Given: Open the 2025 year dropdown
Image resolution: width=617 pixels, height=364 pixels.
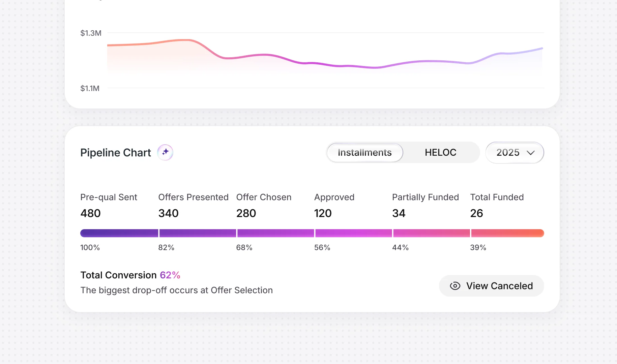Looking at the screenshot, I should coord(515,152).
